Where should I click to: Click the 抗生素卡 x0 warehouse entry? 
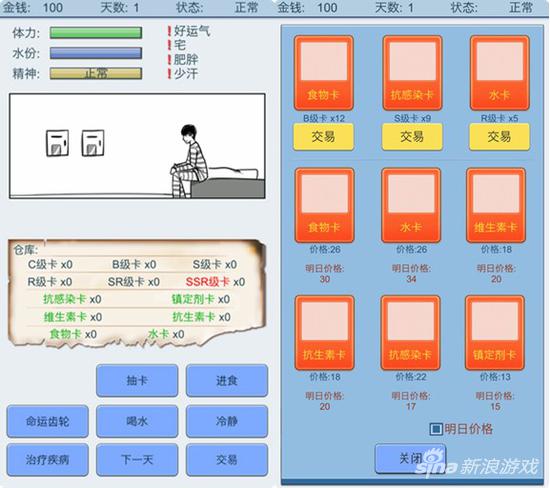[201, 317]
